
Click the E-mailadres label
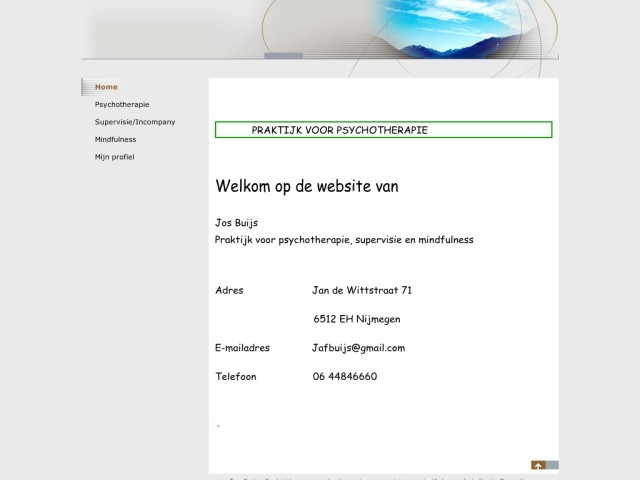(x=241, y=348)
